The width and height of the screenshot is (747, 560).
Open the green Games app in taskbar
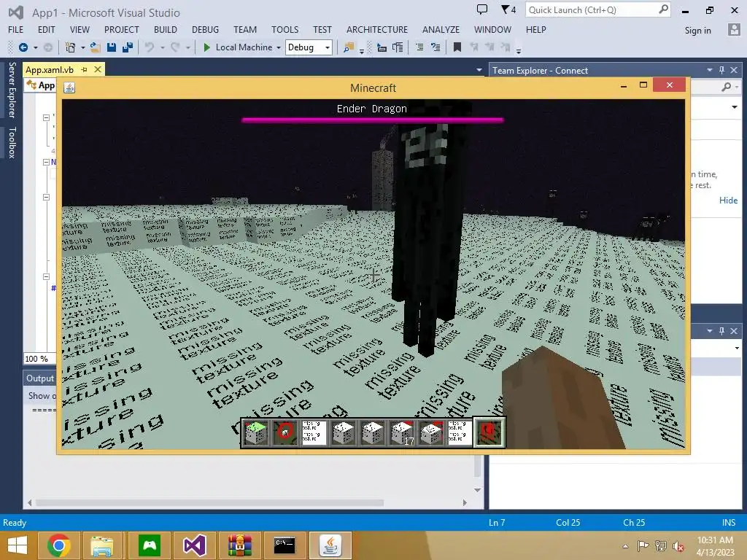(150, 545)
